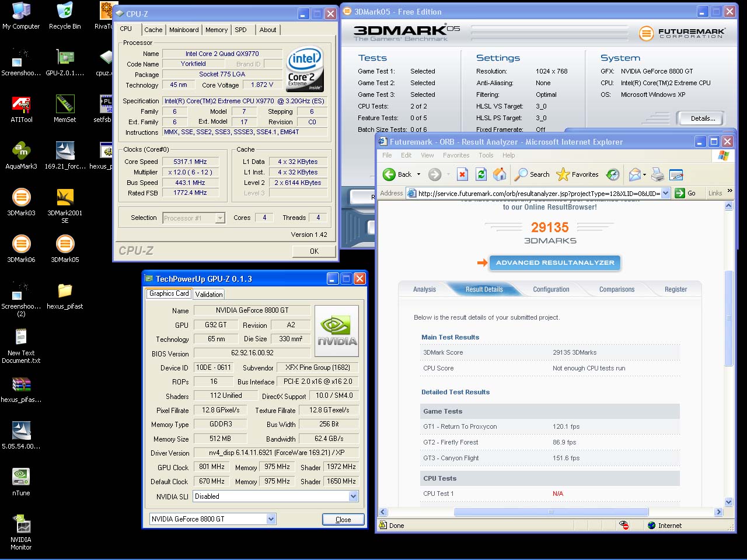Switch to the SPD tab in CPU-Z

pos(240,30)
